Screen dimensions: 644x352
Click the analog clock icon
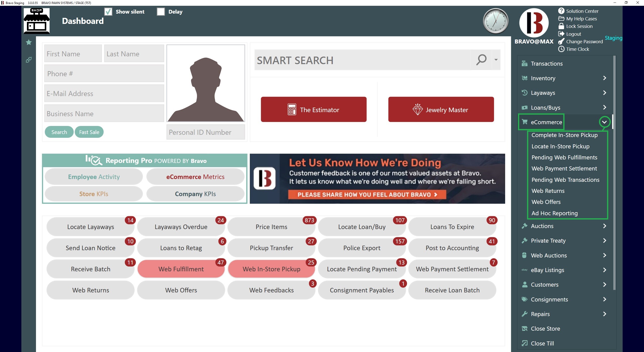(x=496, y=21)
